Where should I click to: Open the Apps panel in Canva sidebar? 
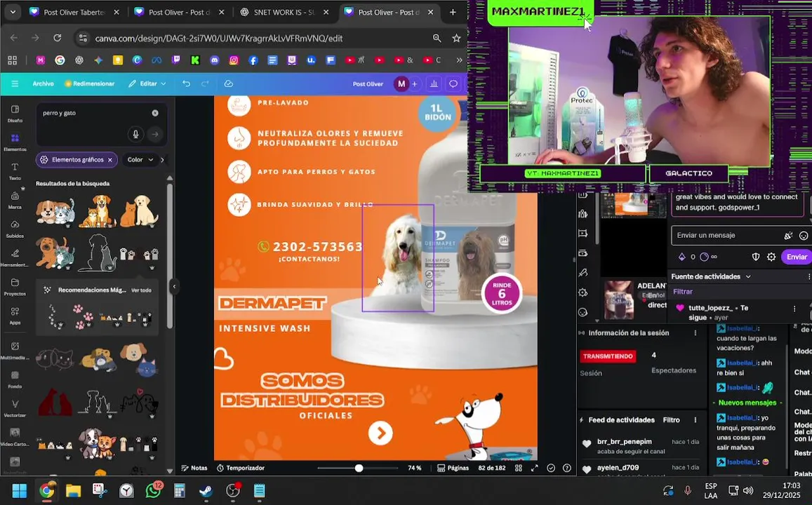tap(15, 316)
